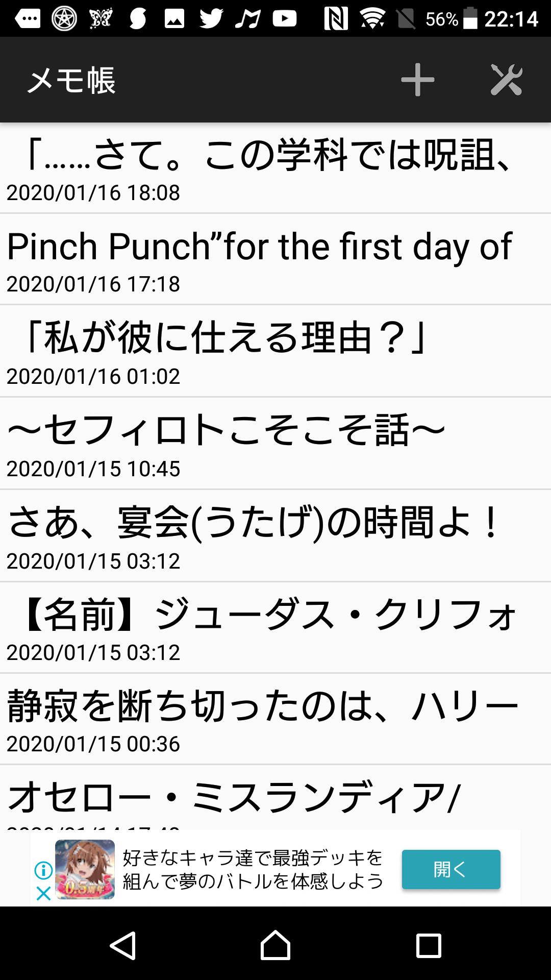Open memo ～セフィロトこそこそ話～
551x980 pixels.
[x=275, y=443]
